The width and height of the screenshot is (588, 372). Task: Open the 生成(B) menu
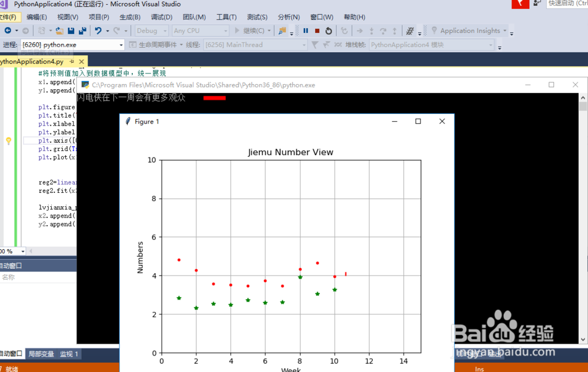click(x=130, y=17)
